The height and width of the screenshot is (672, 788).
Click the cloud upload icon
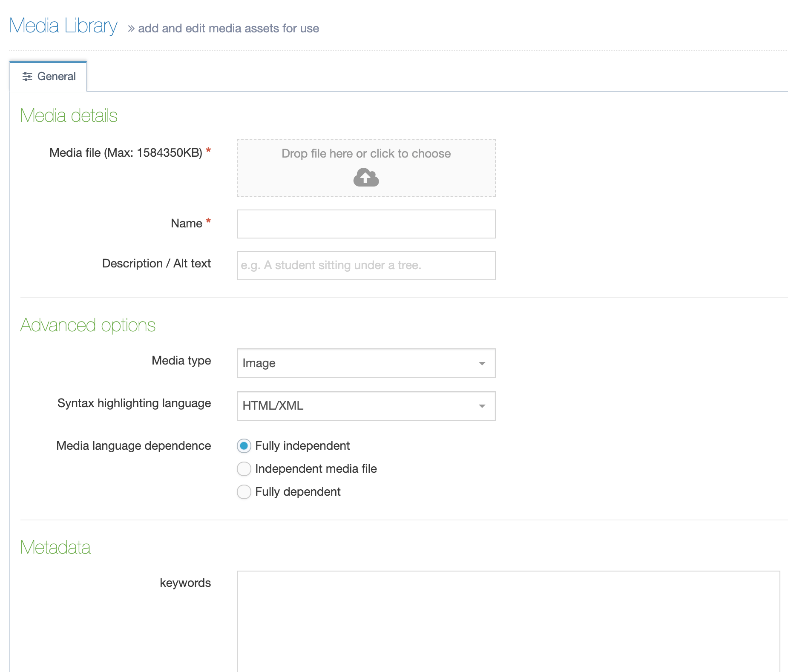coord(366,178)
